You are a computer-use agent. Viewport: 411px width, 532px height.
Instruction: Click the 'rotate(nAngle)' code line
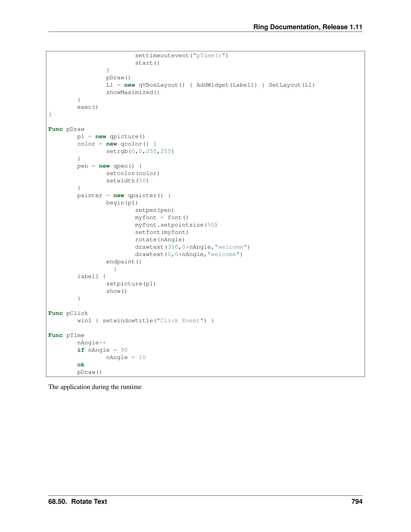[x=160, y=240]
